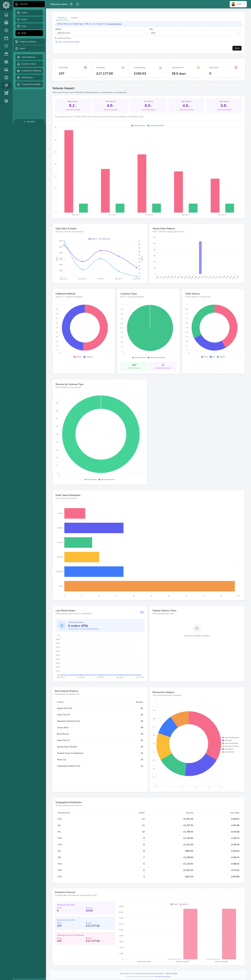Open the tools wrench sidebar icon
Screen dimensions: 251x980
[6, 93]
